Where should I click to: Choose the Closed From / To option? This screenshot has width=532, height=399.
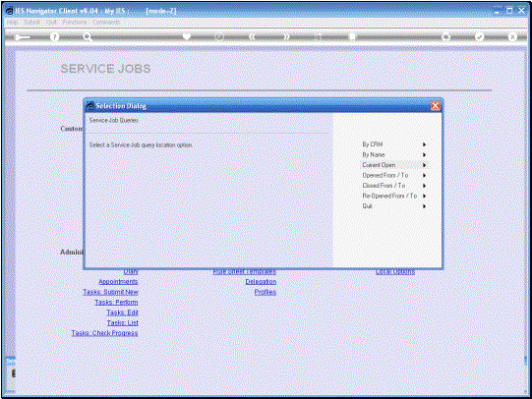click(x=384, y=186)
